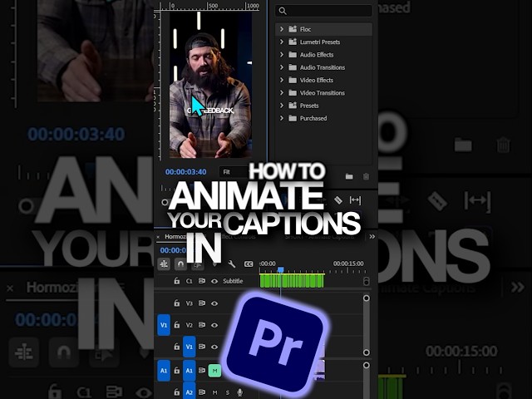Move the timeline playhead marker

[281, 269]
